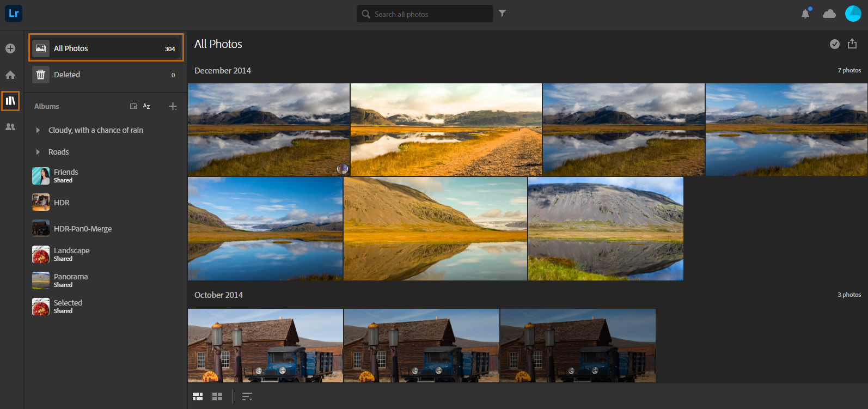The height and width of the screenshot is (409, 868).
Task: Click the All Photos page title
Action: point(218,44)
